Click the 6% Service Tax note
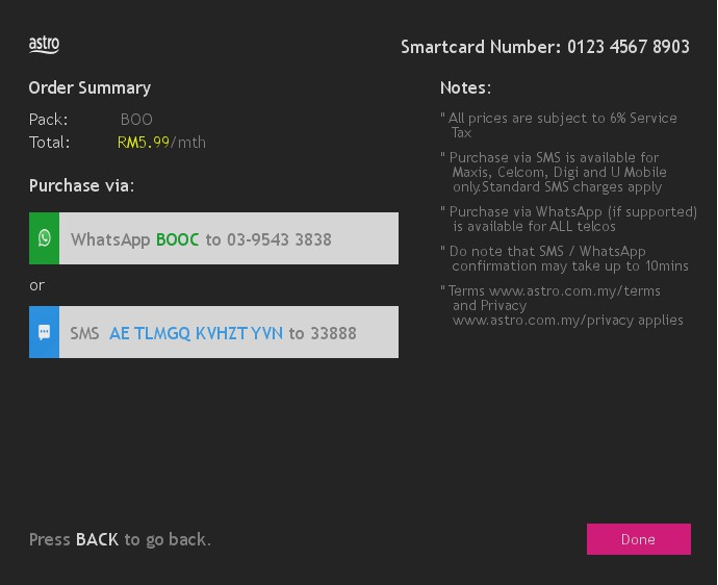718x585 pixels. click(559, 125)
